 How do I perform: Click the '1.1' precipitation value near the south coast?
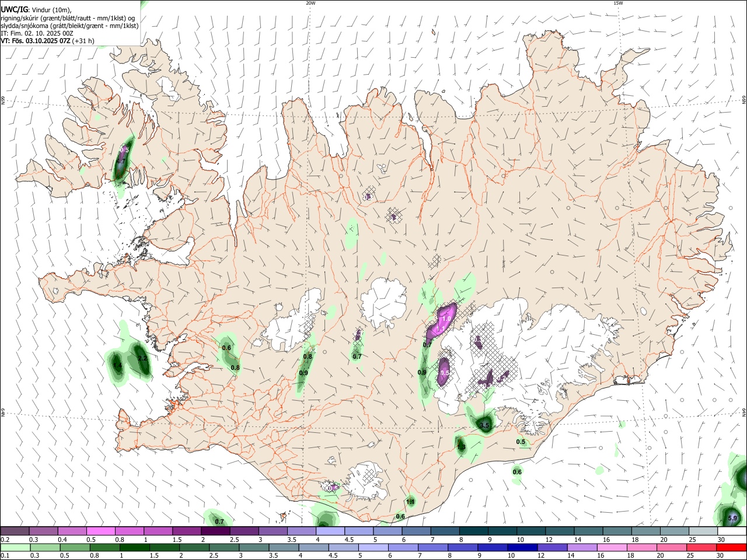(410, 502)
